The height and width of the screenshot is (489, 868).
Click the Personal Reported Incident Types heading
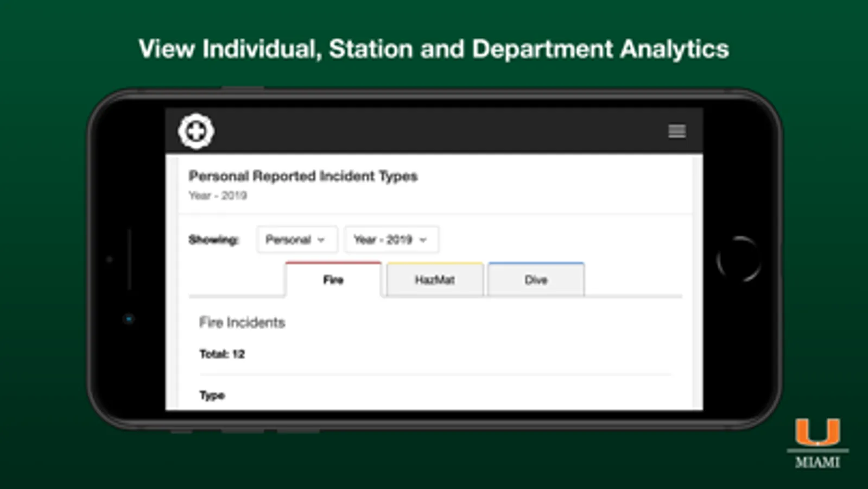pyautogui.click(x=303, y=176)
